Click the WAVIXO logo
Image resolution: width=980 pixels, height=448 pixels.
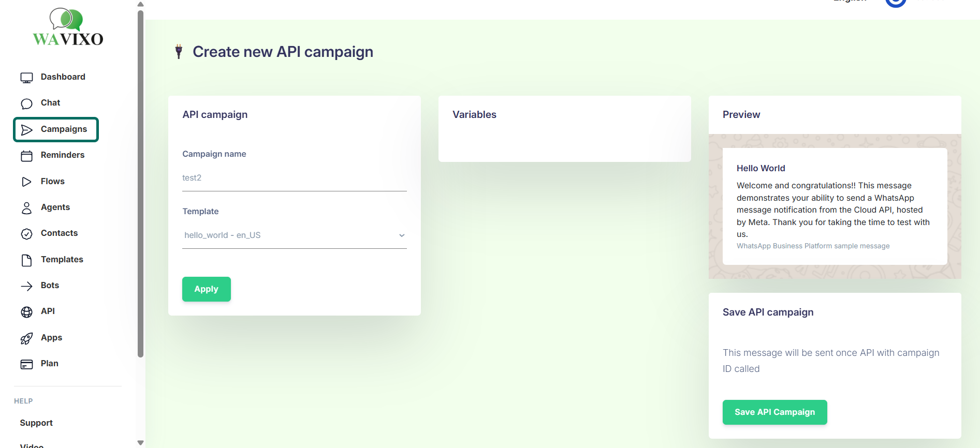tap(68, 27)
